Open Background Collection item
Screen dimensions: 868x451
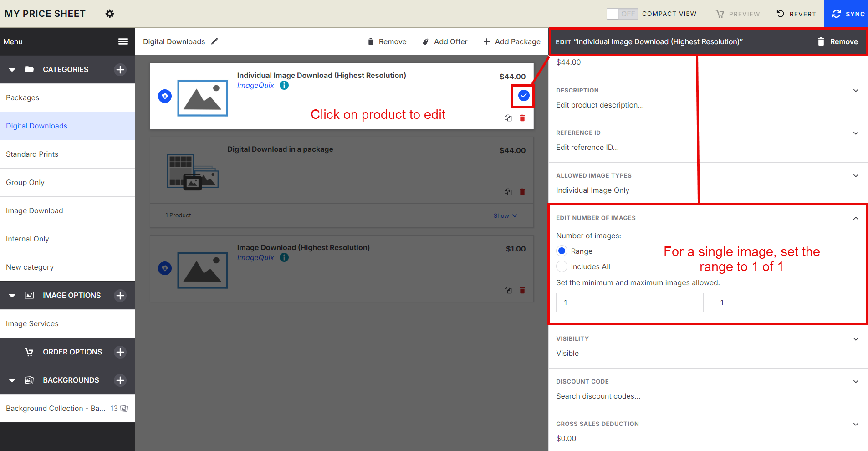point(67,409)
